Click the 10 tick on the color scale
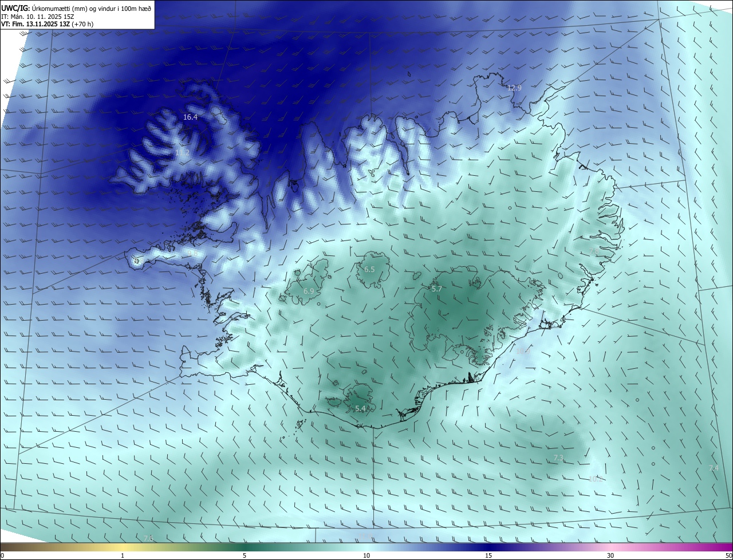The height and width of the screenshot is (560, 733). click(x=366, y=555)
